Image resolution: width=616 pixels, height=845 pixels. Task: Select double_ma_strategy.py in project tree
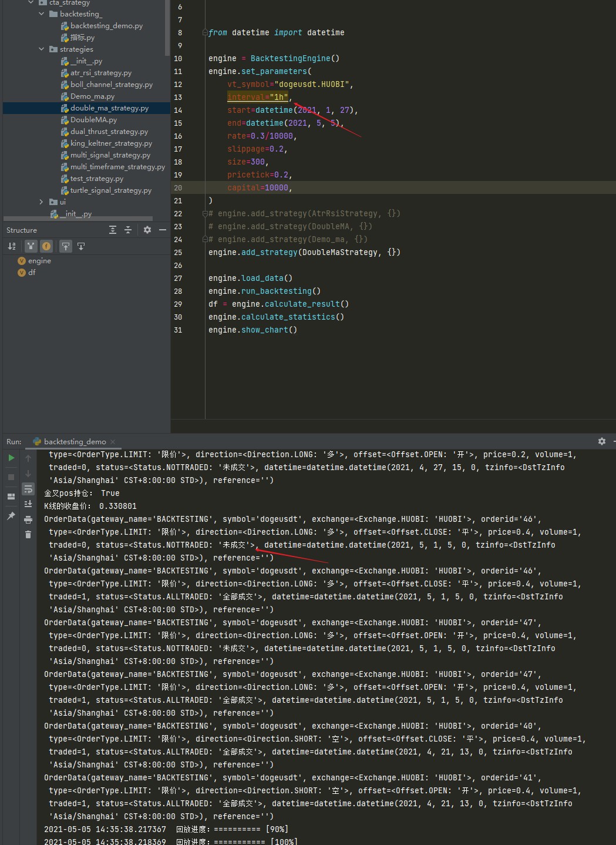[x=105, y=108]
